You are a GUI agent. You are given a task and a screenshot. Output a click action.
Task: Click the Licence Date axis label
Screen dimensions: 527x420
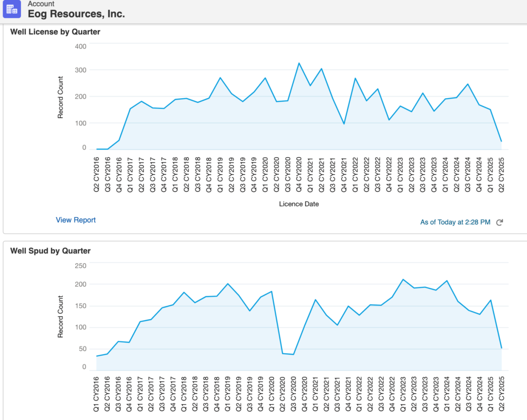(299, 204)
